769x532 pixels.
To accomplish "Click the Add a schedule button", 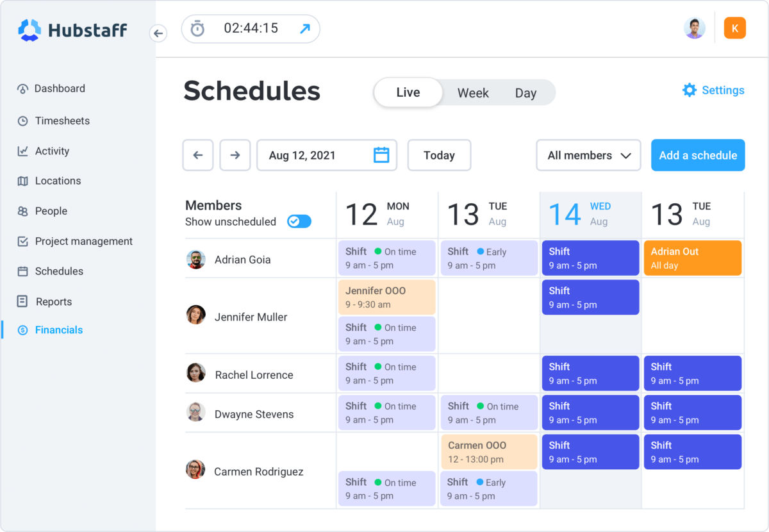I will click(x=698, y=155).
